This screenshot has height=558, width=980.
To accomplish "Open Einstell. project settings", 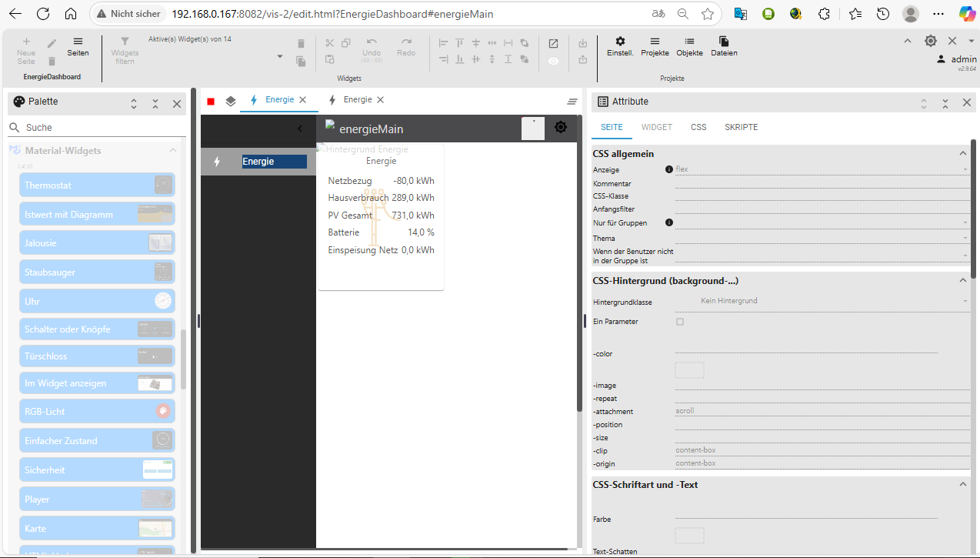I will tap(620, 46).
